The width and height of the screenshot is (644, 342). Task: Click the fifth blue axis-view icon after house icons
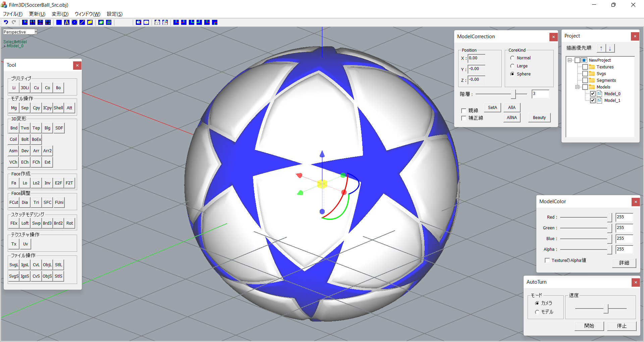[x=207, y=22]
